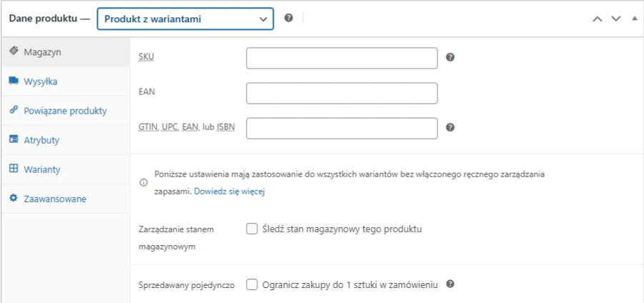
Task: Click the Atrybuty list icon
Action: [x=14, y=139]
